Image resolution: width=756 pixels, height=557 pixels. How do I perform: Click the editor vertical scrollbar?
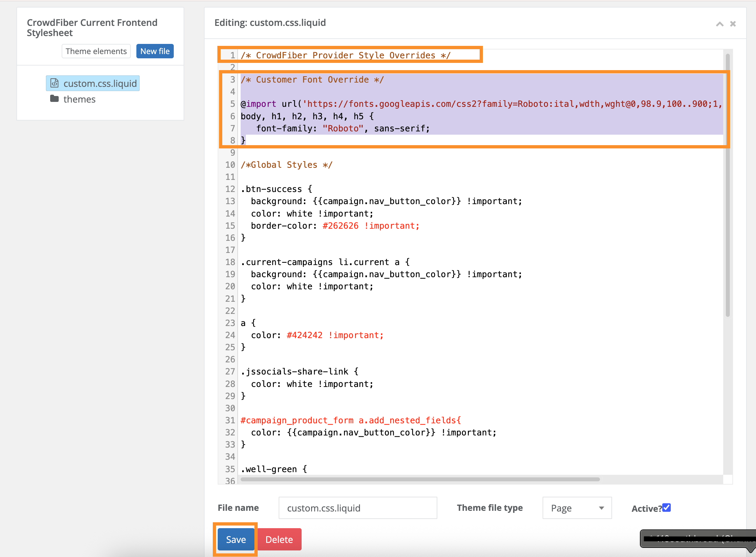coord(727,185)
